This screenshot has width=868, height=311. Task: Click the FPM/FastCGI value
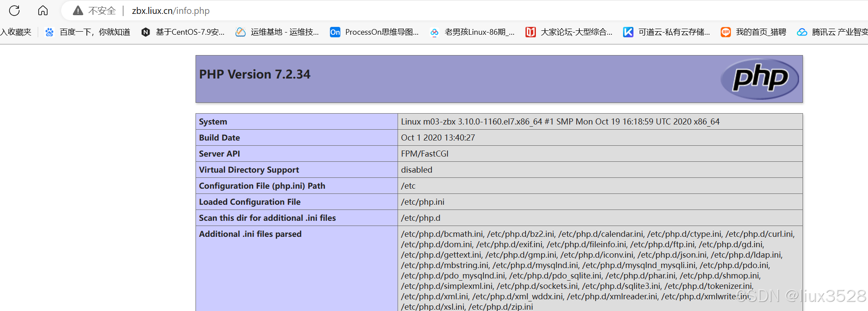[x=425, y=154]
